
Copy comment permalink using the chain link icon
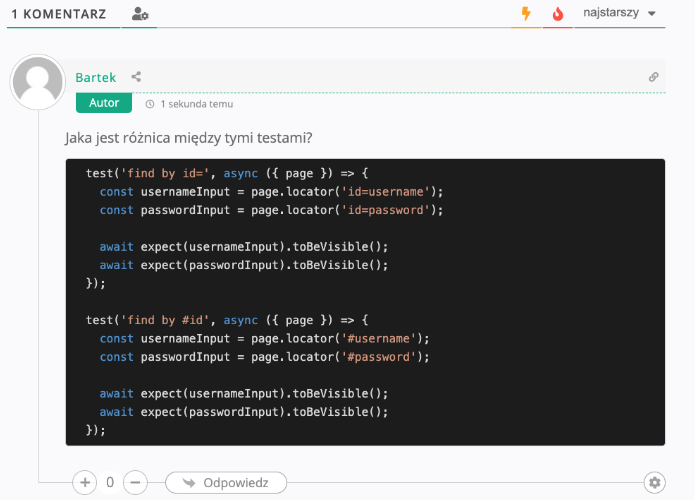[653, 77]
